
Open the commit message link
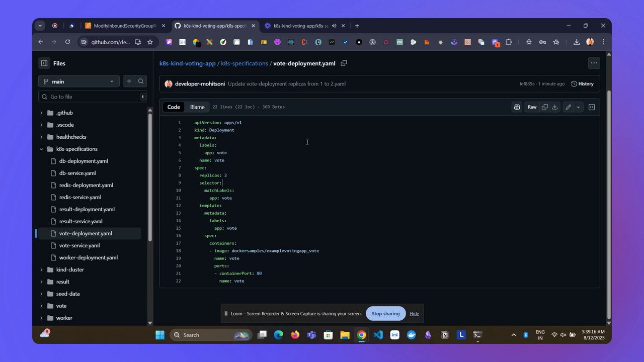coord(287,84)
